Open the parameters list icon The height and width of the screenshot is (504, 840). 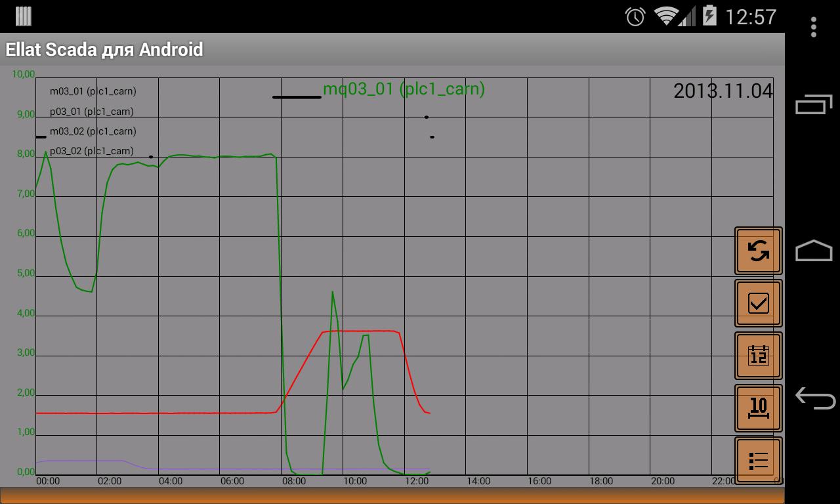757,459
